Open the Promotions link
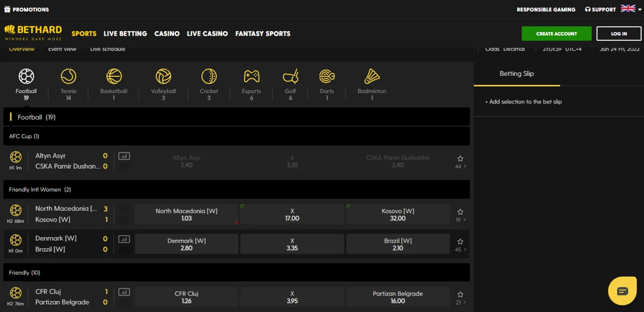This screenshot has height=312, width=644. tap(30, 9)
